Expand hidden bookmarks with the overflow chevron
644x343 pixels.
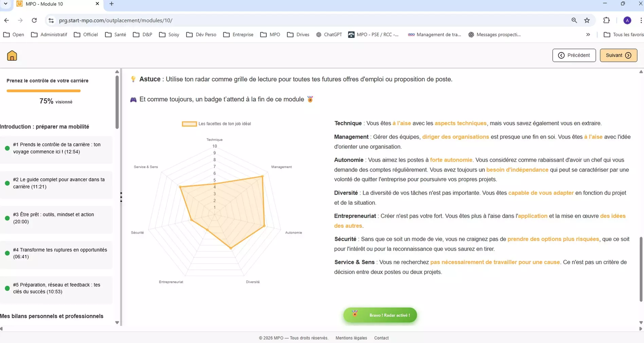click(588, 34)
